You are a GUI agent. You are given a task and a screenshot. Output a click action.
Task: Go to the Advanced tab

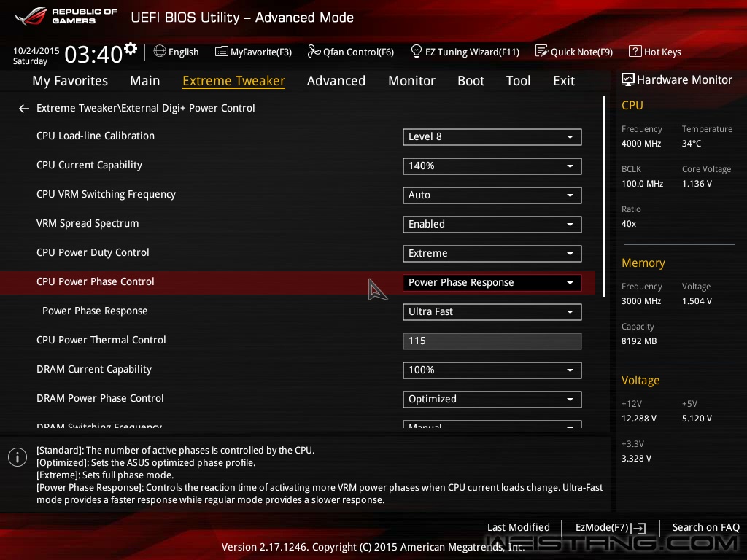tap(336, 81)
